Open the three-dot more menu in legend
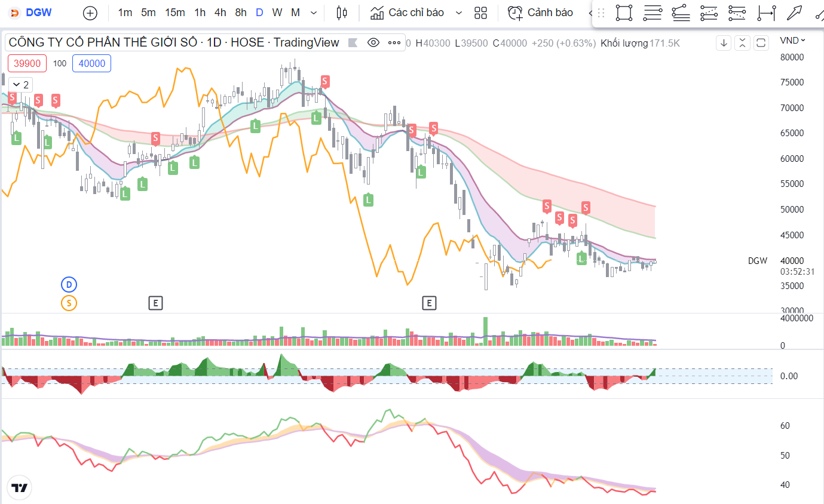824x504 pixels. pyautogui.click(x=394, y=42)
